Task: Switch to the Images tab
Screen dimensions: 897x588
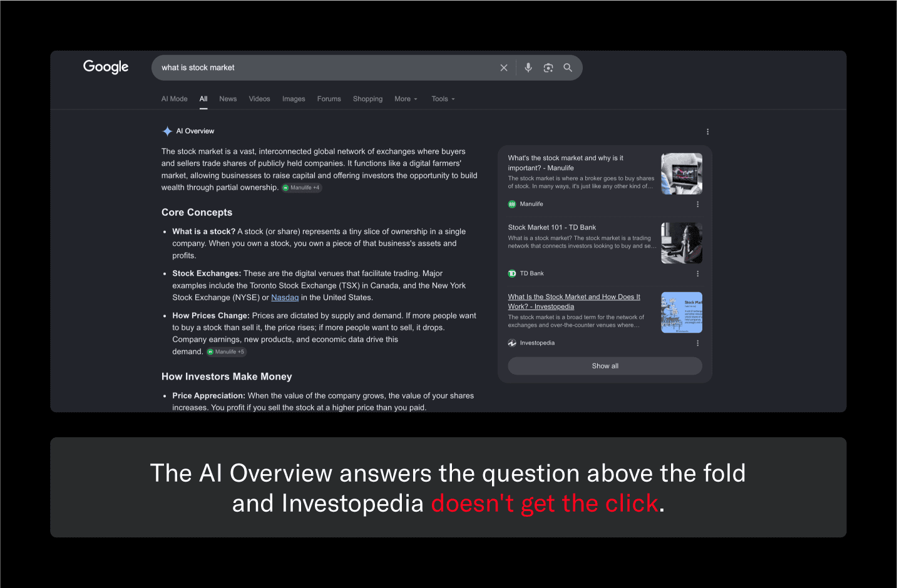Action: click(x=294, y=99)
